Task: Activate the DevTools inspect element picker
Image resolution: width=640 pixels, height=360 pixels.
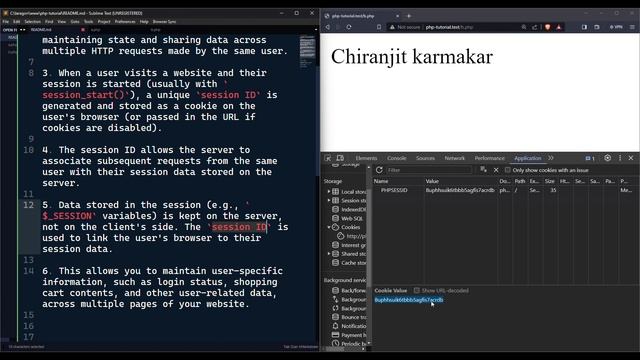Action: (x=327, y=158)
